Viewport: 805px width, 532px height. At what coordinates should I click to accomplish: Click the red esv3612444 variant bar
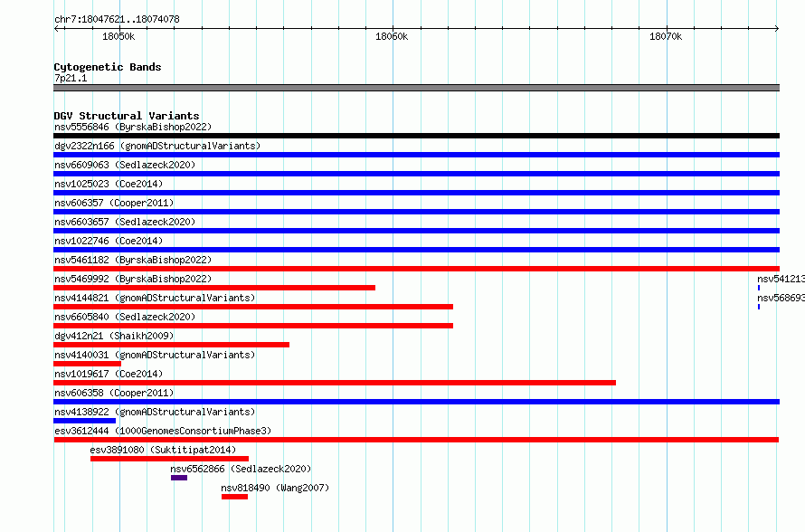pos(416,440)
